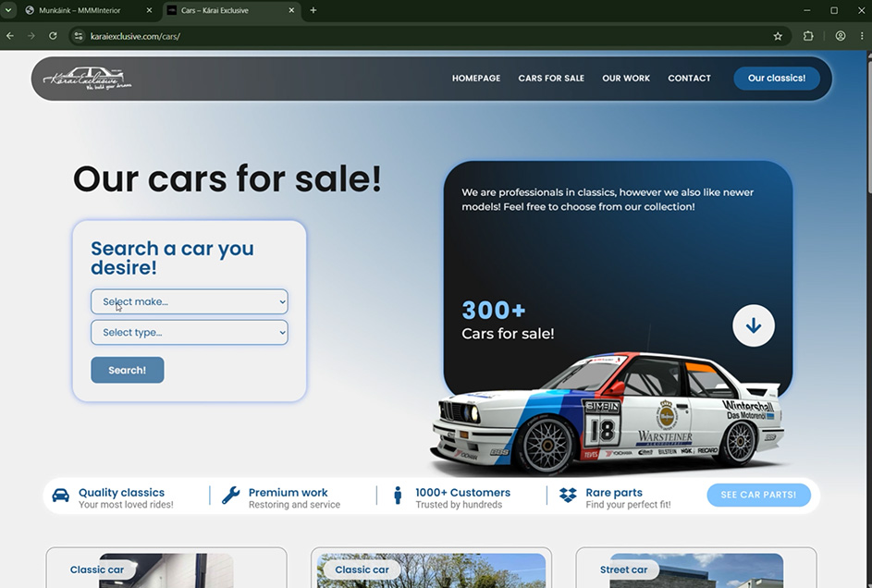
Task: Click the Kárai Exclusive logo
Action: point(87,79)
